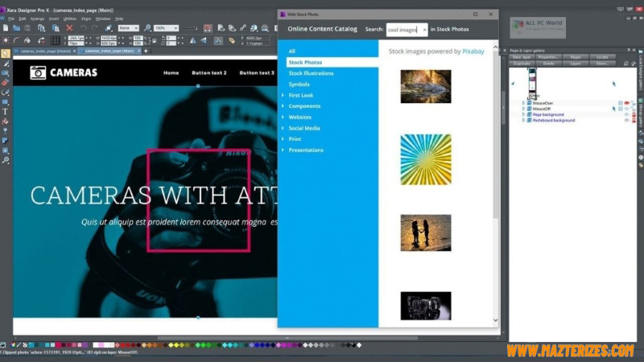The height and width of the screenshot is (362, 644).
Task: Click the link chain icon in toolbar
Action: pos(243,28)
